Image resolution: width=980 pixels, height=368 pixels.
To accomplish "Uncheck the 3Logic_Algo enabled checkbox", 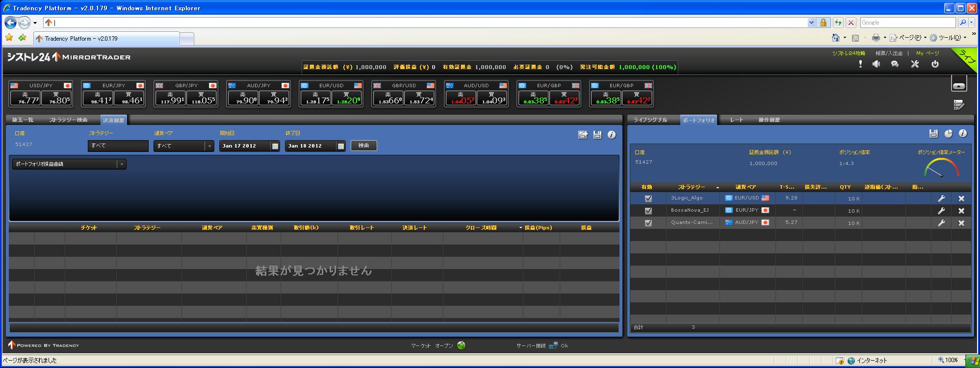I will pos(648,198).
